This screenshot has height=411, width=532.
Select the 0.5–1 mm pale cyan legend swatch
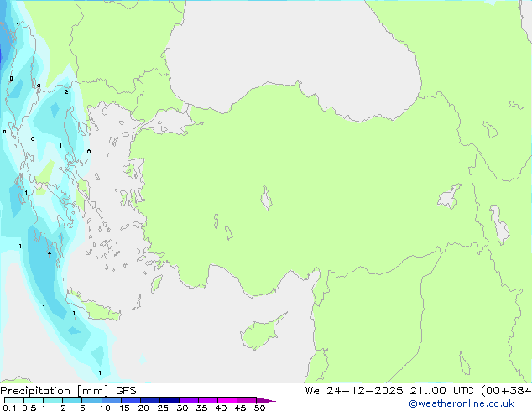click(x=34, y=400)
